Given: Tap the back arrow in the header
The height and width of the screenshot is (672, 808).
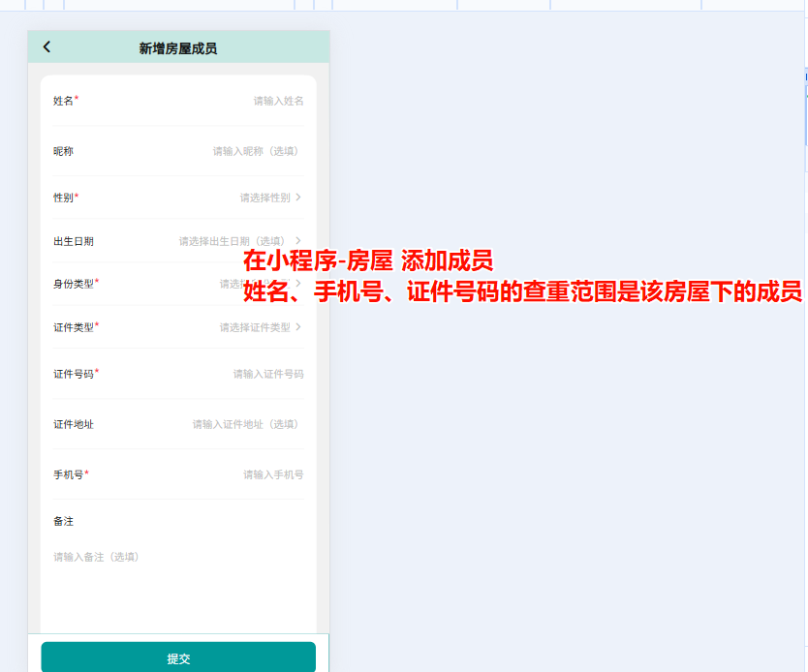Looking at the screenshot, I should (47, 46).
